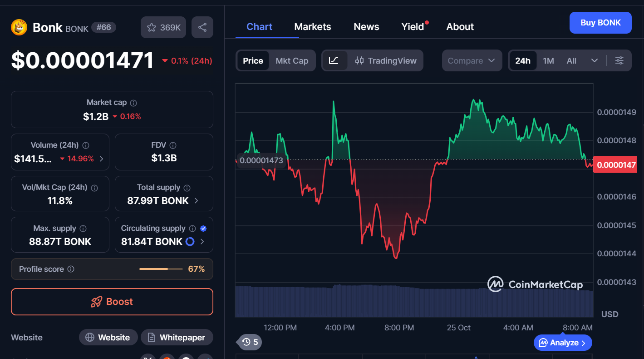Click the Market cap info icon
The height and width of the screenshot is (359, 644).
pos(133,103)
